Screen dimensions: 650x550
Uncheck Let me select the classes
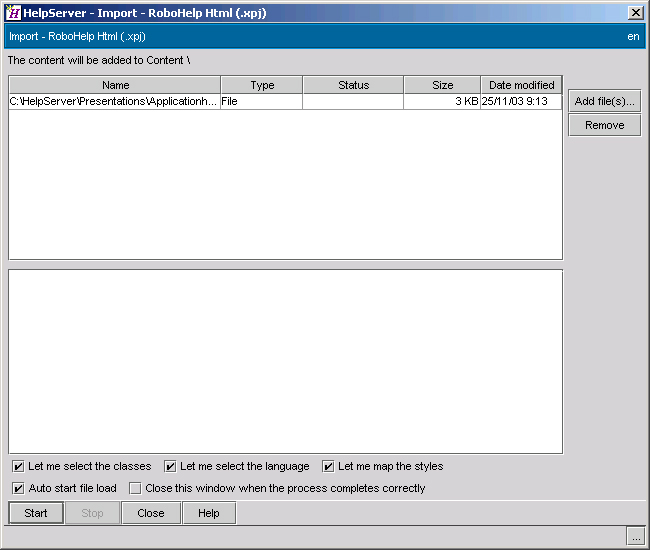(19, 466)
